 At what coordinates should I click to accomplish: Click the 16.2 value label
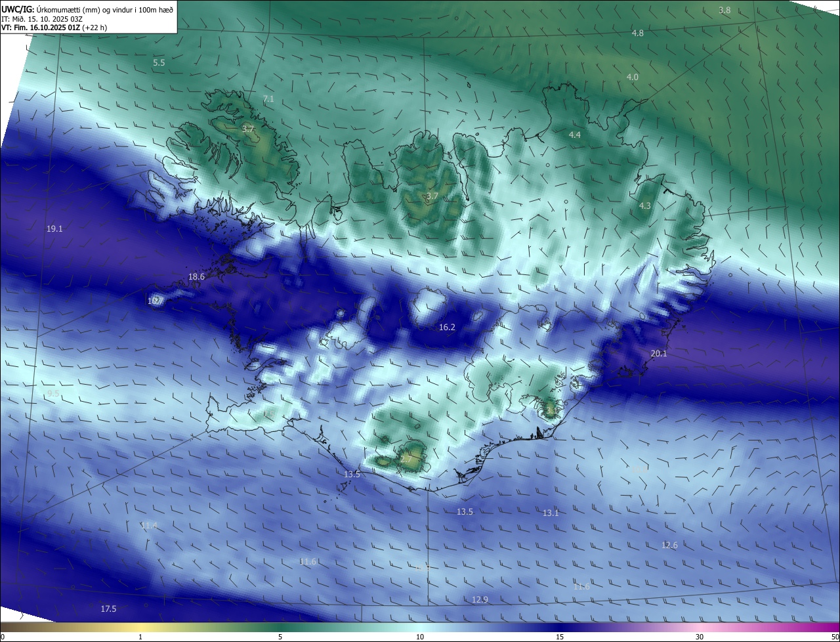(x=447, y=326)
